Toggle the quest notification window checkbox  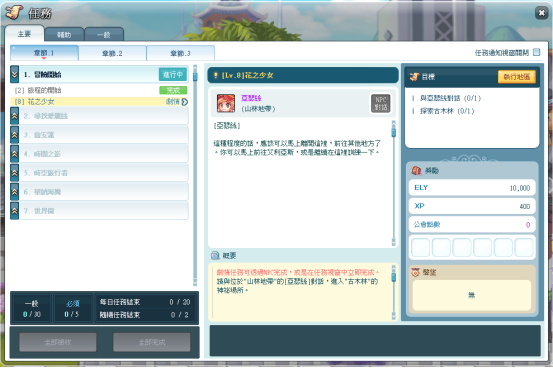click(536, 52)
